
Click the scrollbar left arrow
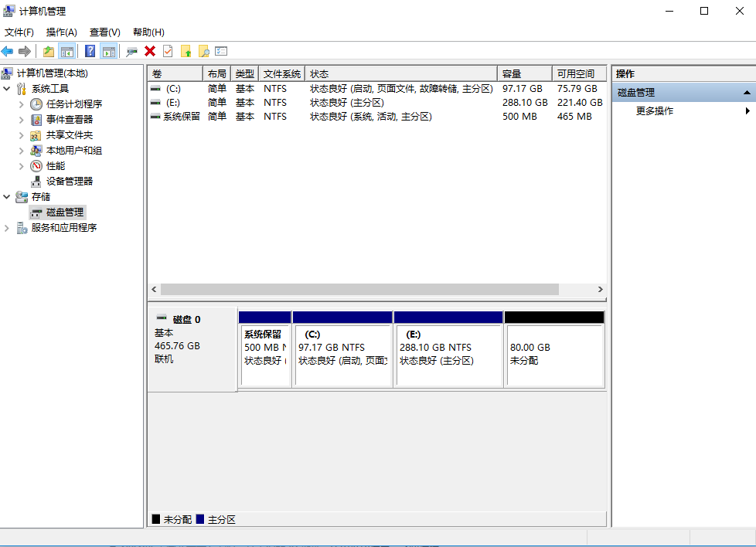[x=154, y=289]
